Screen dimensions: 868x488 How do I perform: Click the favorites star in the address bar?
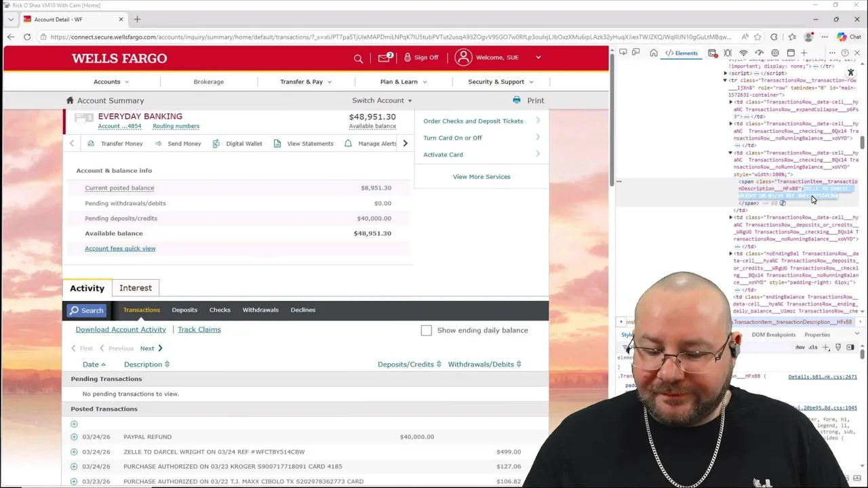(757, 37)
